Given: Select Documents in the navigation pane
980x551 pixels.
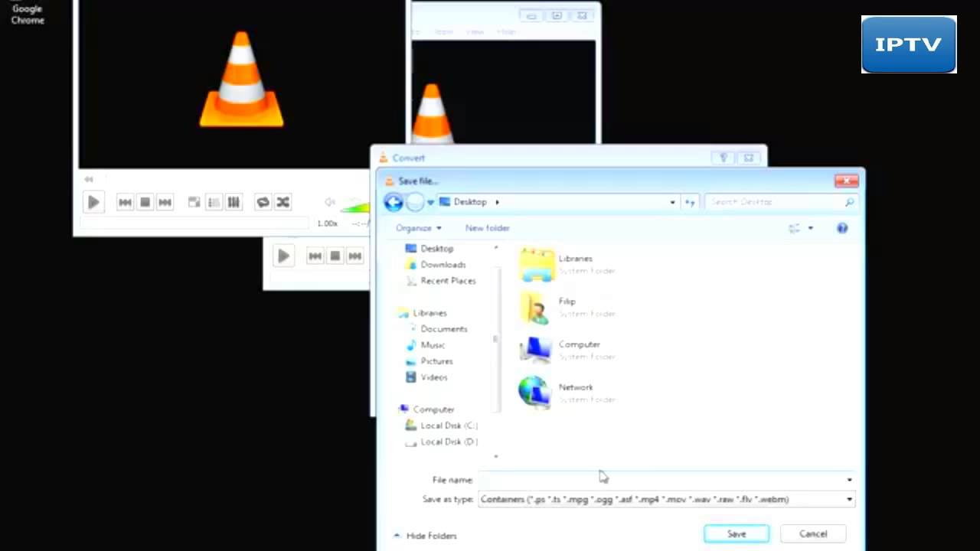Looking at the screenshot, I should [x=443, y=329].
